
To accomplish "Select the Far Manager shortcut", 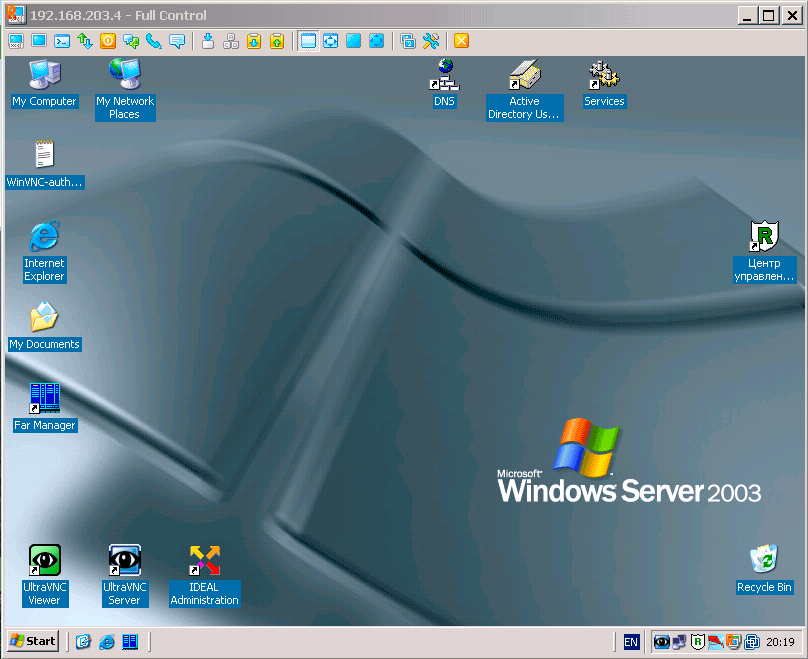I will click(45, 407).
